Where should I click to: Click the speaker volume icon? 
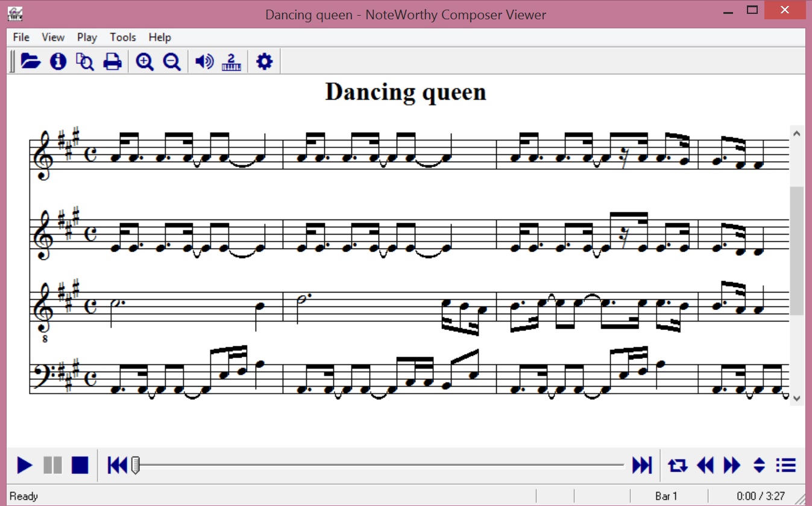click(x=204, y=62)
